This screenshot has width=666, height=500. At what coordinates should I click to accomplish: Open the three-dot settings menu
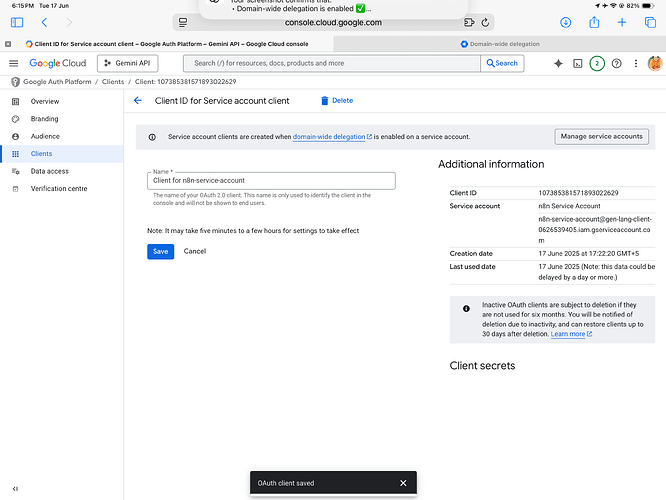pyautogui.click(x=635, y=63)
